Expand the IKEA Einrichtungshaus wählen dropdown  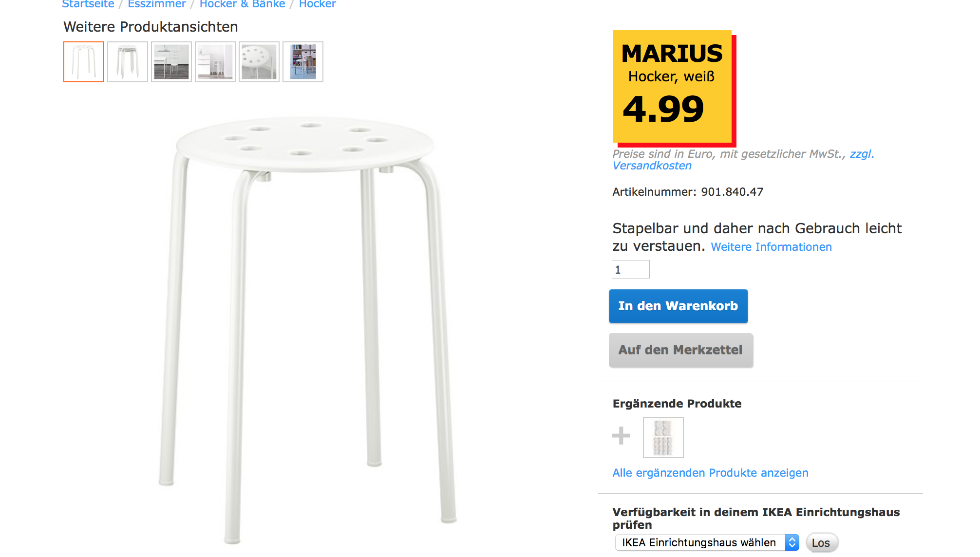tap(707, 542)
